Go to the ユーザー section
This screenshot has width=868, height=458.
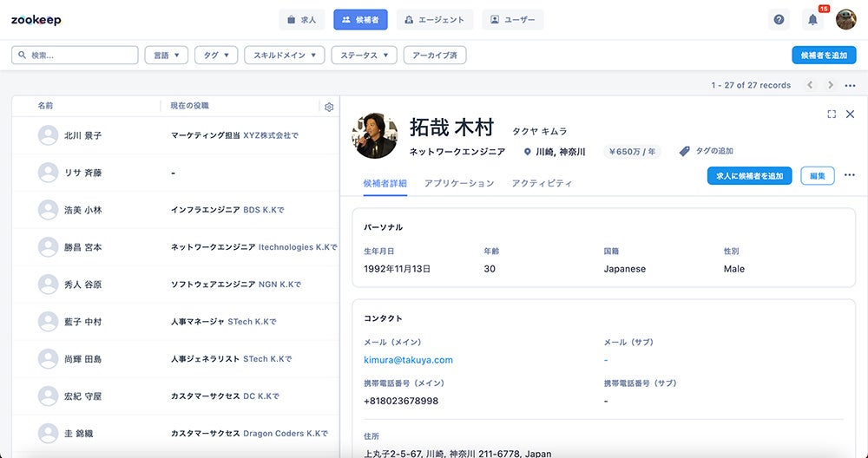coord(513,20)
